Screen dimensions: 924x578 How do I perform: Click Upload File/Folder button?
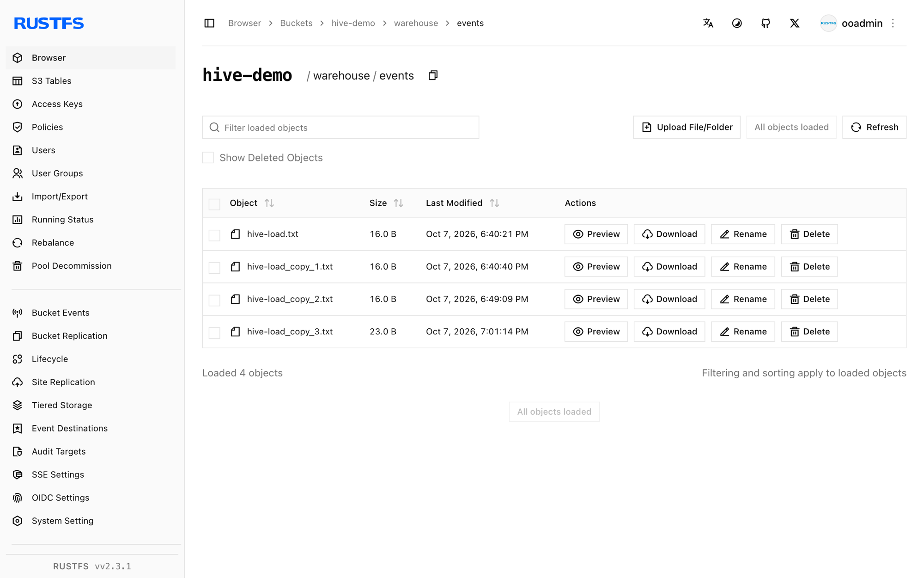tap(687, 127)
